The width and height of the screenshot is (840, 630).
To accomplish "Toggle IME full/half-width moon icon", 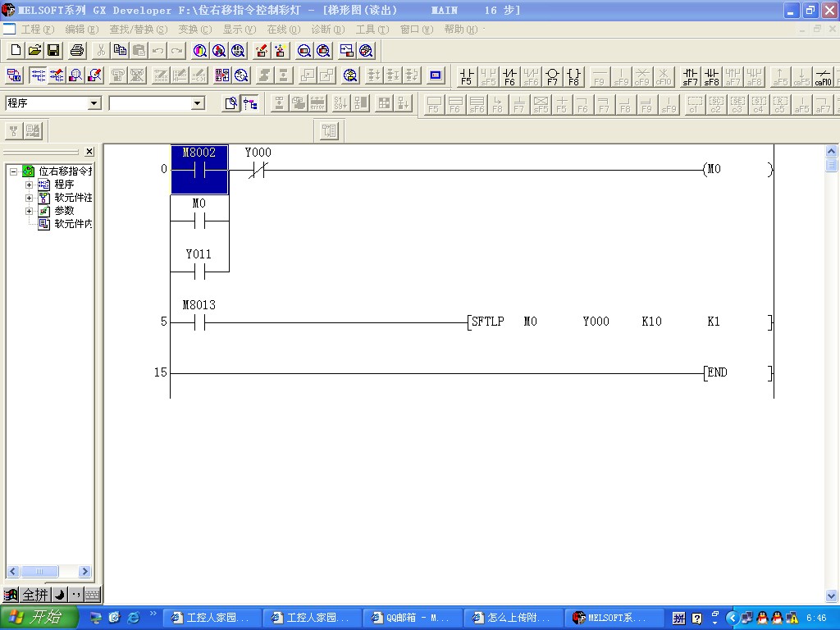I will tap(59, 595).
